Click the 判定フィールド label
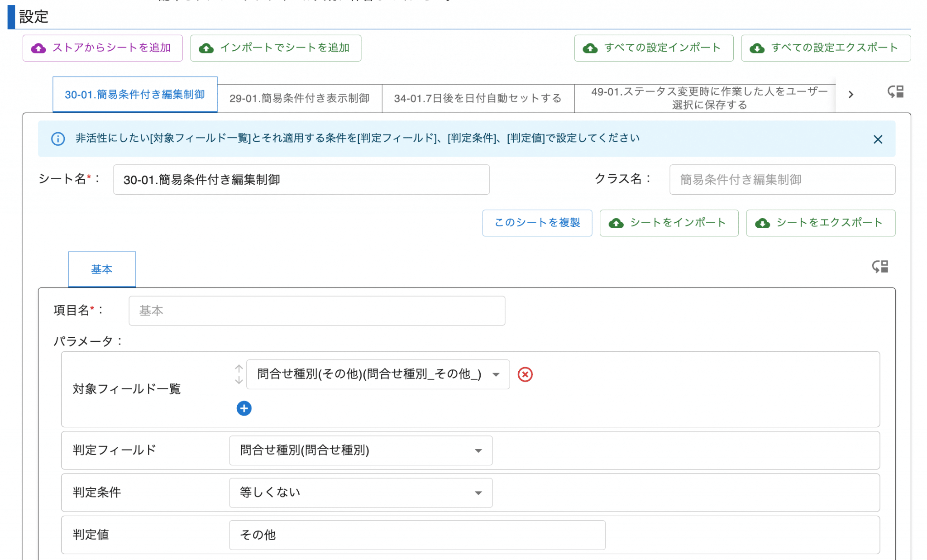Screen dimensions: 927x560 pos(115,450)
